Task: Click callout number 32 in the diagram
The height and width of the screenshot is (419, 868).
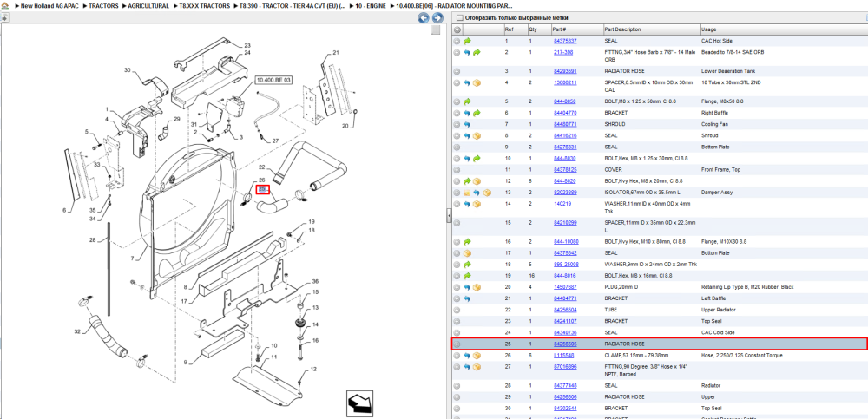Action: pos(77,331)
